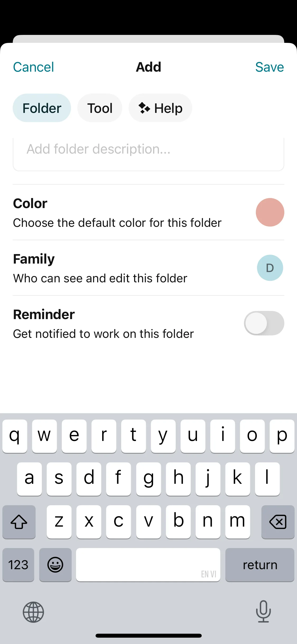Switch keyboard language with globe icon

click(33, 612)
